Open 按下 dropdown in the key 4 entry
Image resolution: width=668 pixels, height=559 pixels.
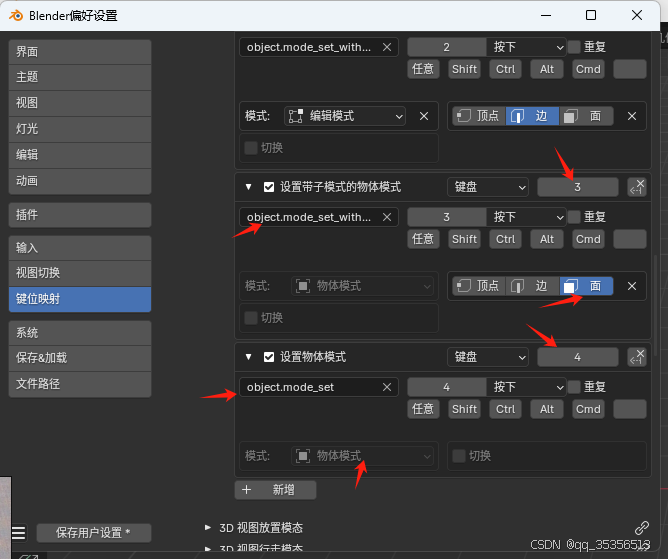point(526,387)
